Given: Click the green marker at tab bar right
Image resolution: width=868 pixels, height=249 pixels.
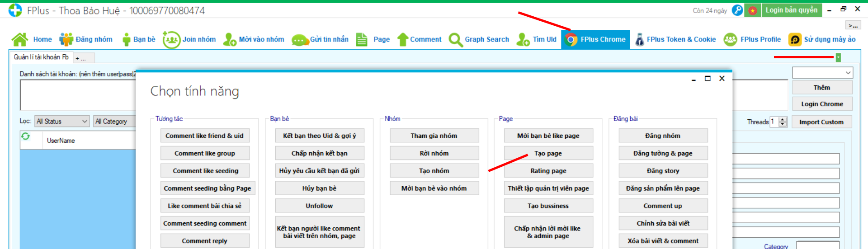Looking at the screenshot, I should 838,57.
